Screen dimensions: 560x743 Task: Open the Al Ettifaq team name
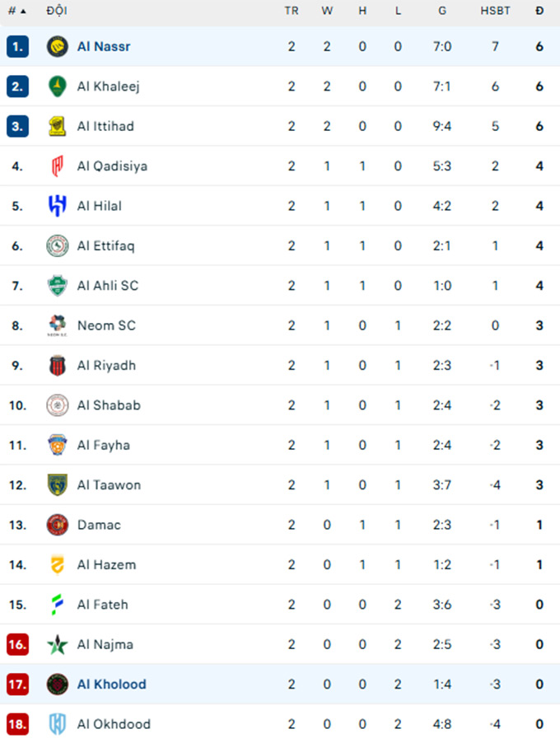(105, 245)
